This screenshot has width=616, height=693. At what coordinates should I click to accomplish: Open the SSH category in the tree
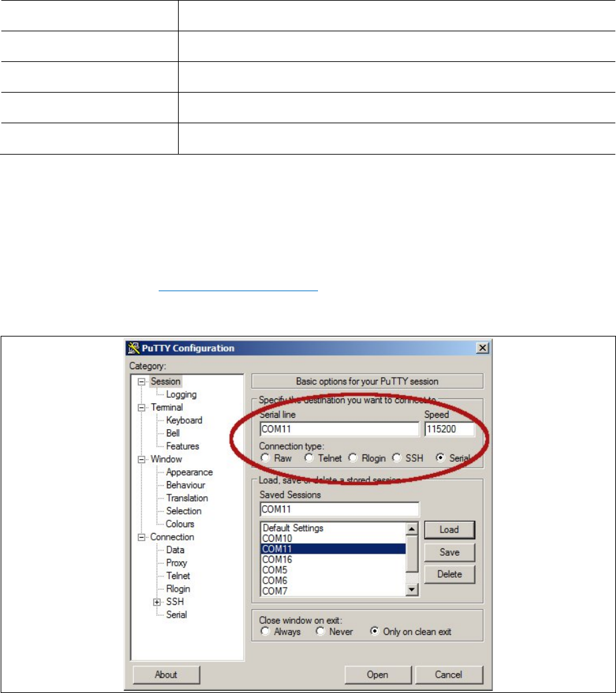pos(175,602)
